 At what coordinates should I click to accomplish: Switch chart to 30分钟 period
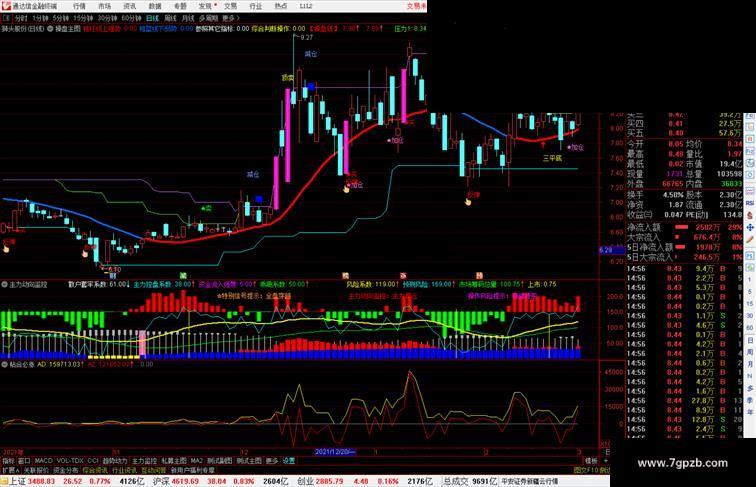pos(107,18)
